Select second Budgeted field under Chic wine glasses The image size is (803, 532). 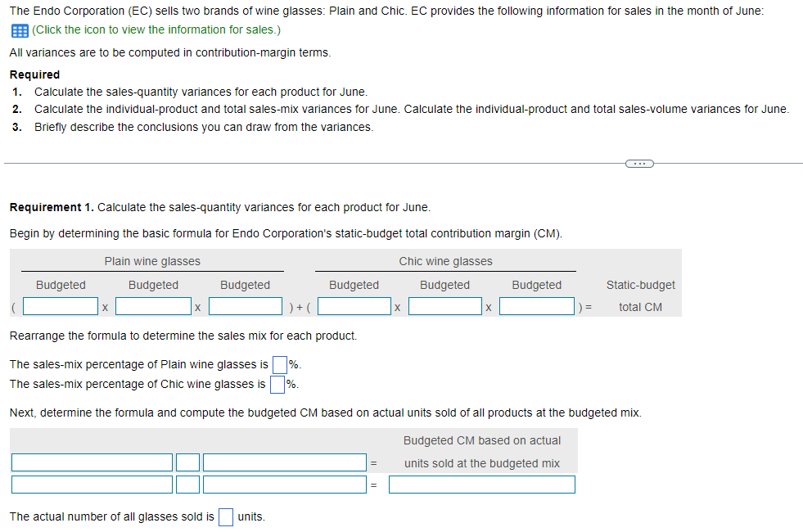tap(445, 306)
